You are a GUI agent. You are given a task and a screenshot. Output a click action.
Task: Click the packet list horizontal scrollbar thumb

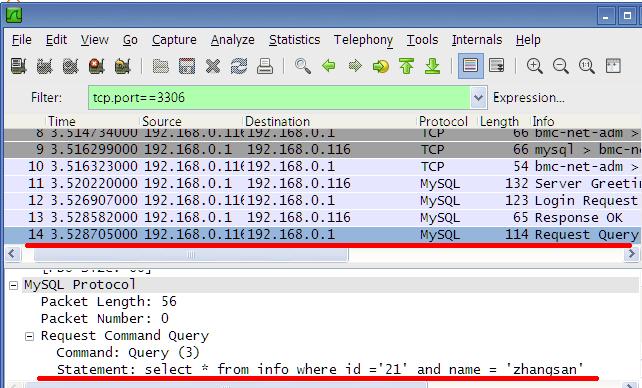point(191,254)
